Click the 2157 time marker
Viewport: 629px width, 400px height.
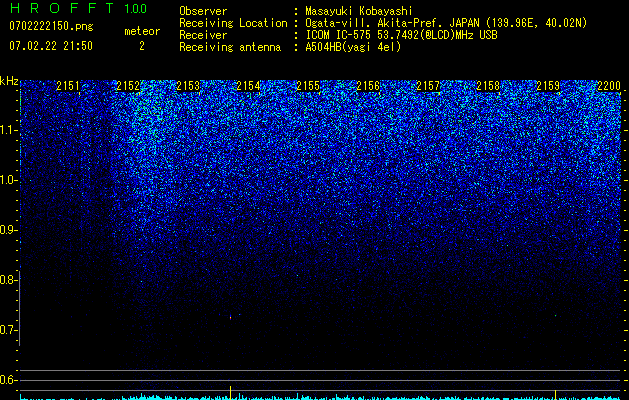428,85
